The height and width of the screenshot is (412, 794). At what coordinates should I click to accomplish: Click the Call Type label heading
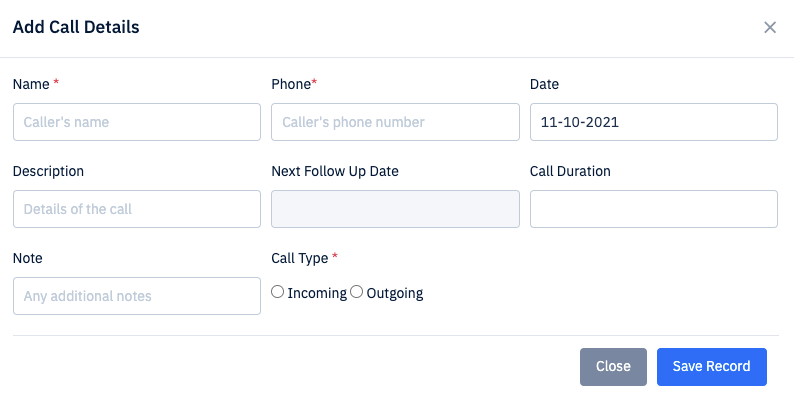point(300,258)
